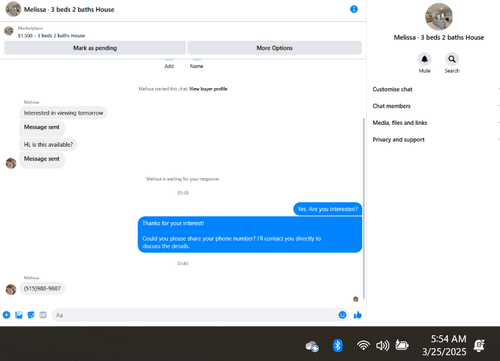Choose a sticker from the sticker icon
This screenshot has height=361, width=500.
tap(31, 315)
